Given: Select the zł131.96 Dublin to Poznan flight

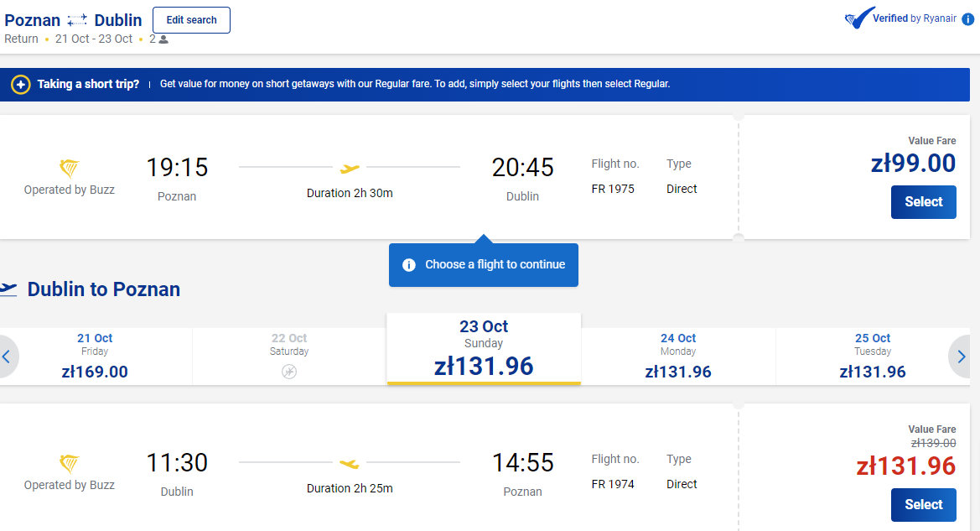Looking at the screenshot, I should click(x=923, y=505).
